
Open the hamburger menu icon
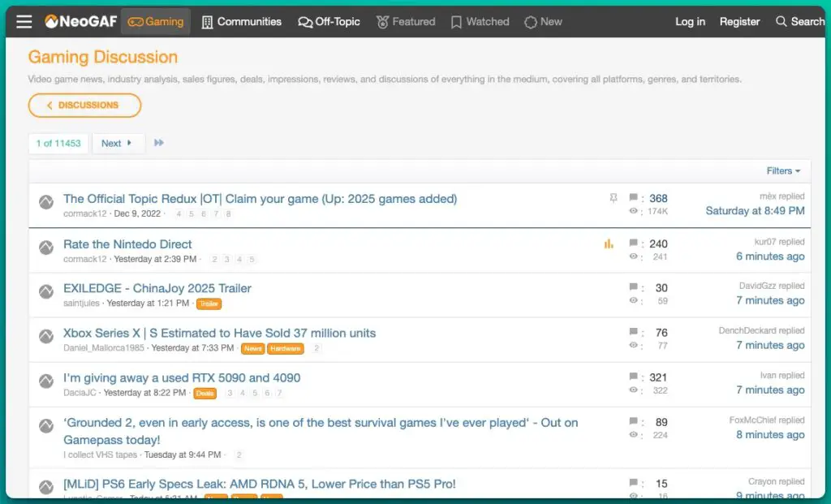pyautogui.click(x=24, y=22)
